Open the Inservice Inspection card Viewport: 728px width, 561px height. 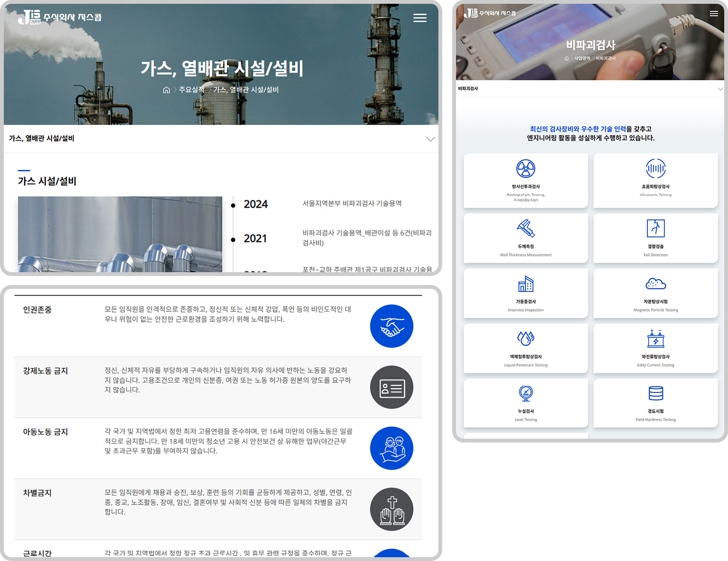[x=526, y=293]
